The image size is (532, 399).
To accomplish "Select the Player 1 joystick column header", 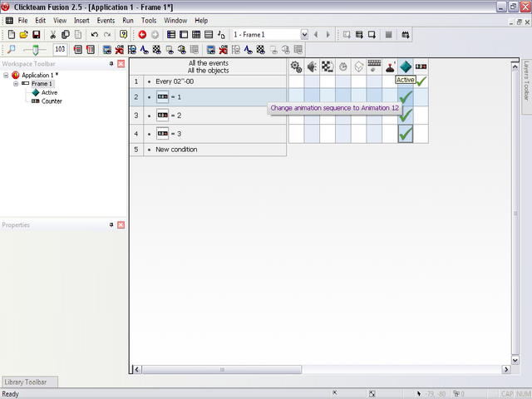I will (x=390, y=66).
